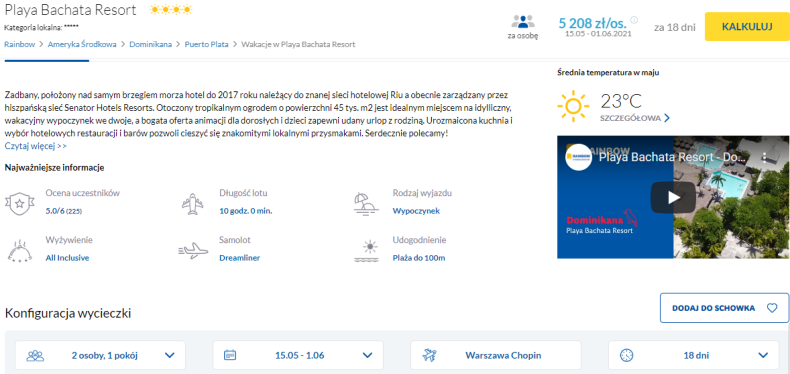Click the Samolot plane icon

click(193, 251)
